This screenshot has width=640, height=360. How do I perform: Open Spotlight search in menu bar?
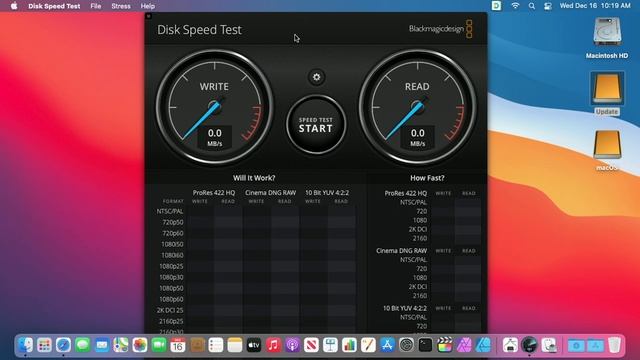[x=531, y=6]
